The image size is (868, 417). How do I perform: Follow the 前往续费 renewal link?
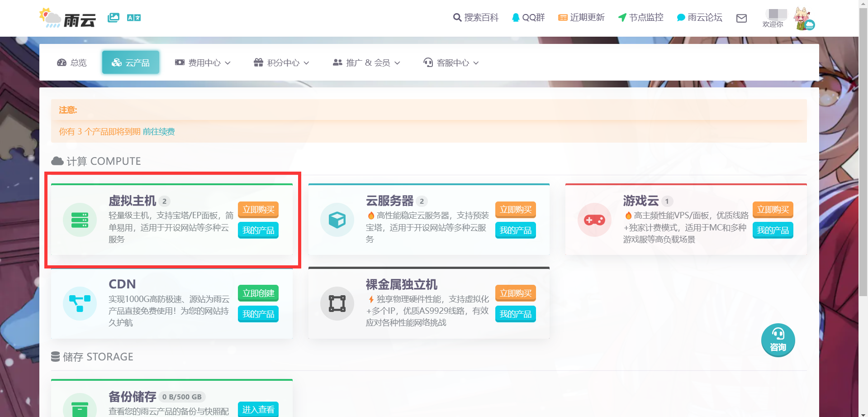[159, 132]
